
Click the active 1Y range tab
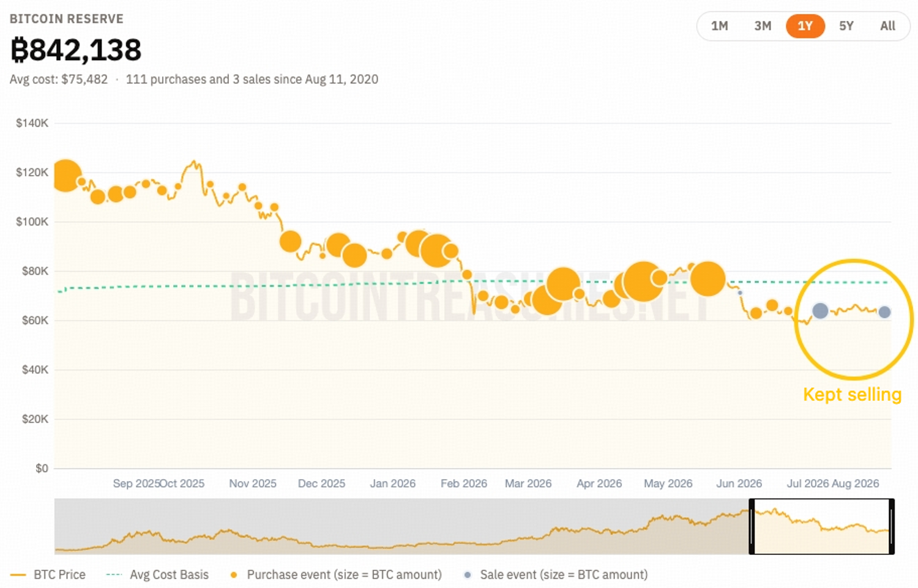coord(805,26)
